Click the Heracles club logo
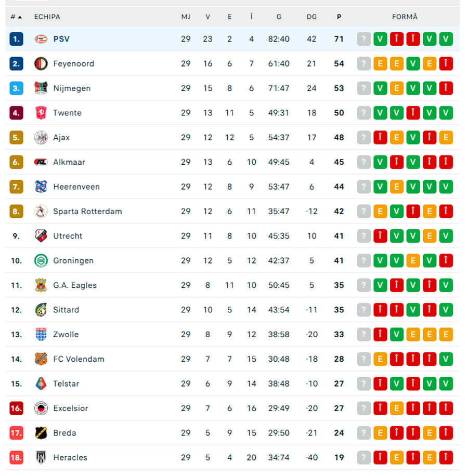Screen dimensions: 468x476 tap(41, 458)
